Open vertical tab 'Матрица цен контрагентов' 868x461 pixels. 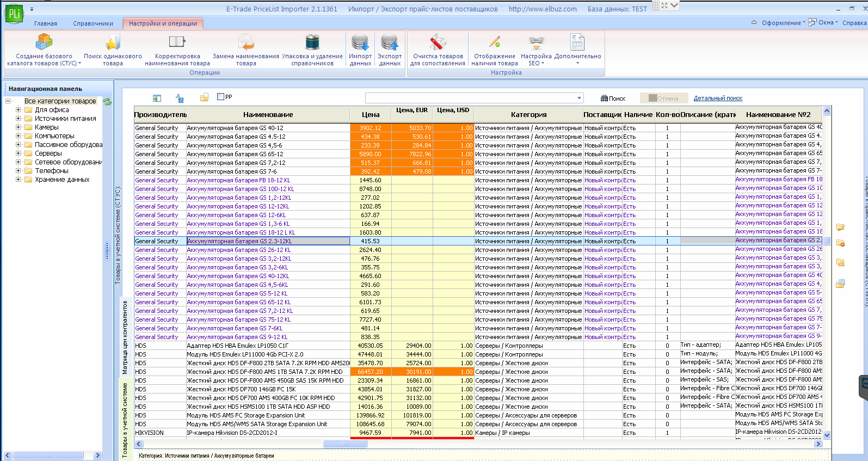(x=125, y=337)
